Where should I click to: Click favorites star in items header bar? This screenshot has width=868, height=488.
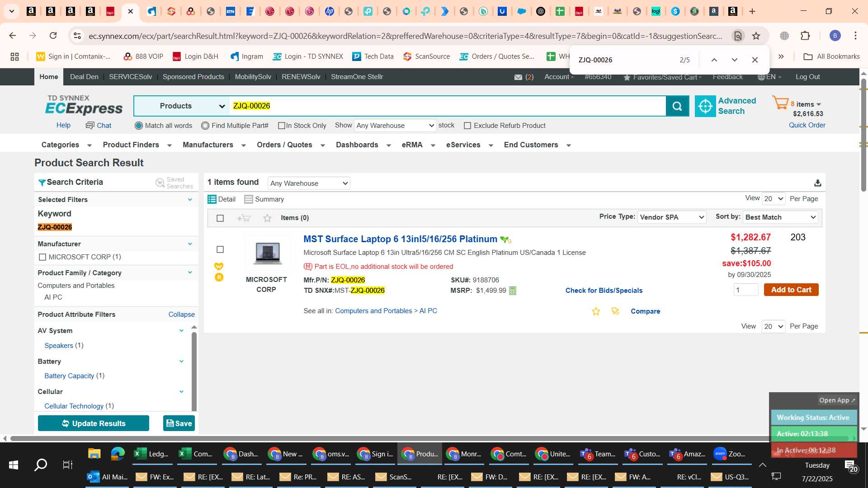point(267,218)
